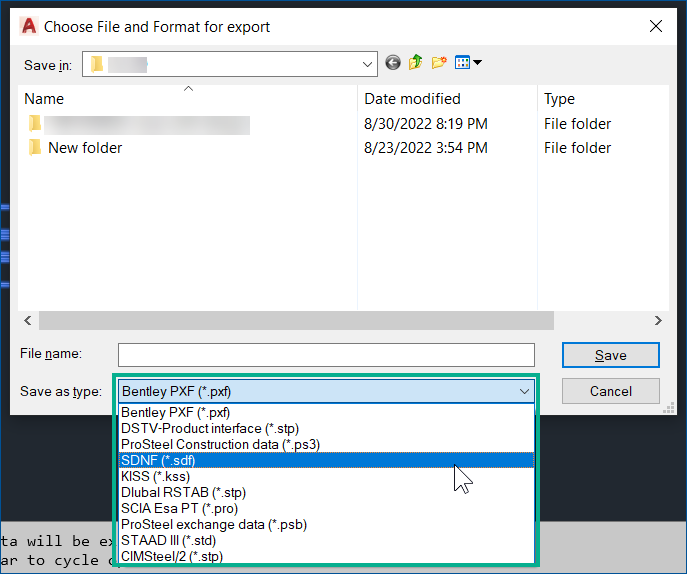Screen dimensions: 687x574
Task: Open the View menu icon
Action: click(x=462, y=63)
